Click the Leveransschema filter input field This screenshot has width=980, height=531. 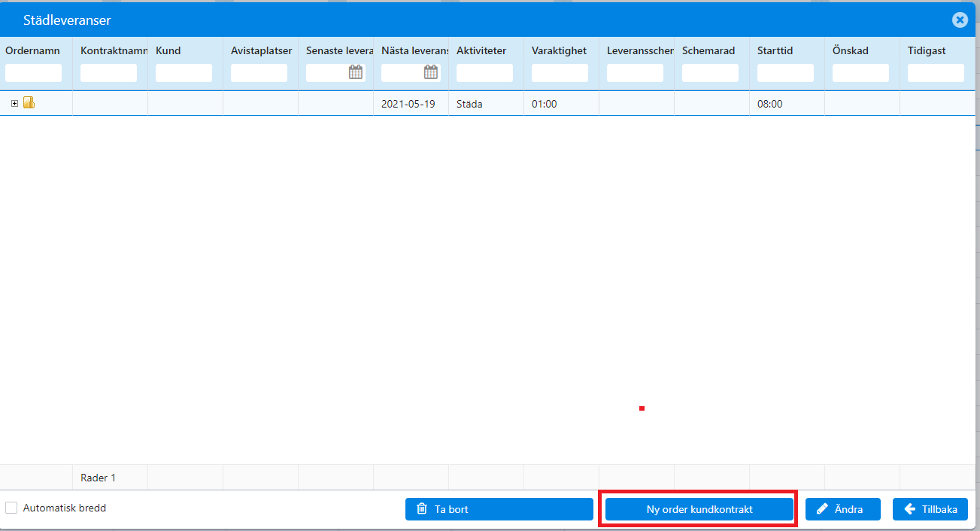tap(635, 73)
